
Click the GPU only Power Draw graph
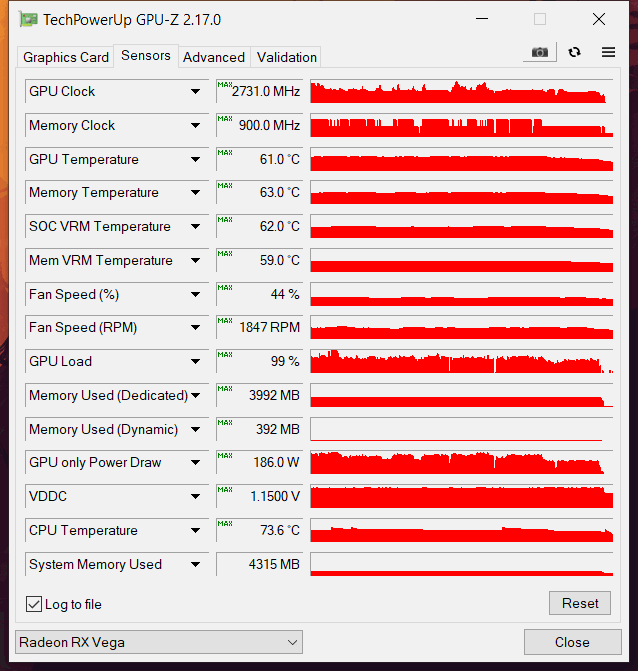click(462, 462)
